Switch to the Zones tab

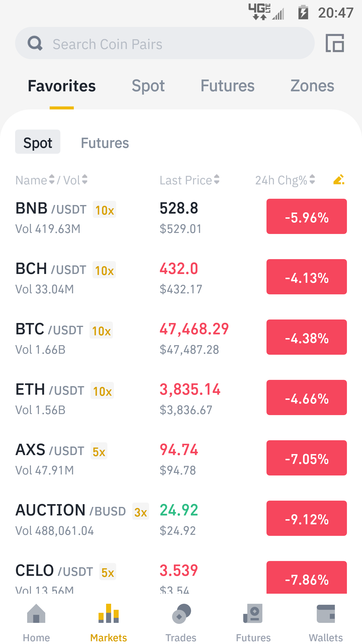(312, 86)
